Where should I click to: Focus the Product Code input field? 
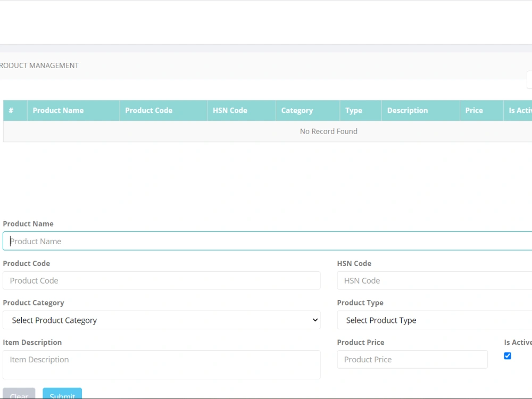point(160,280)
